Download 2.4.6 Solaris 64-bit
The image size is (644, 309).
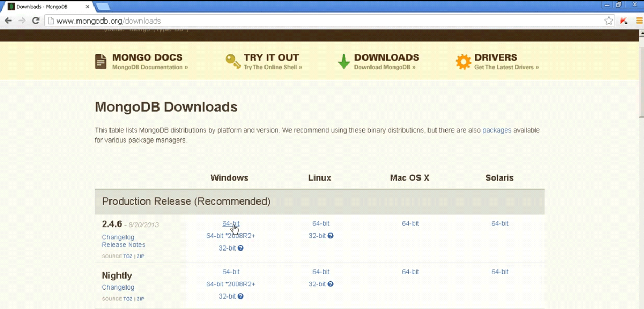[500, 223]
